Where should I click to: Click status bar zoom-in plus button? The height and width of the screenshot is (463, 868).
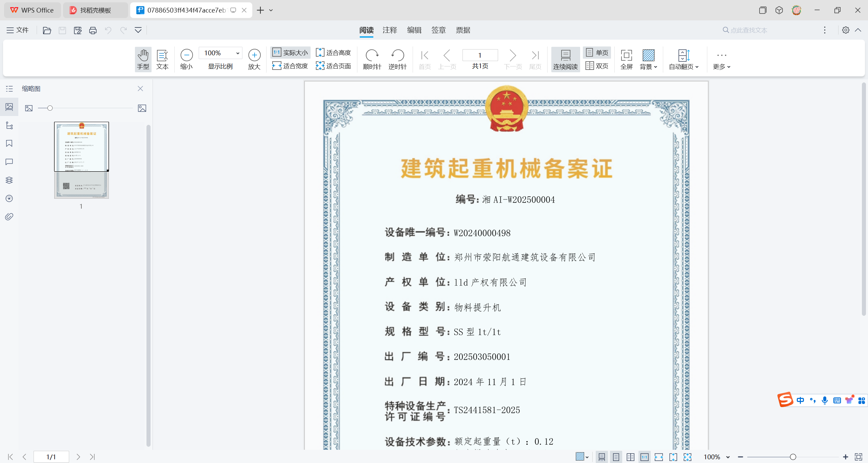tap(846, 457)
